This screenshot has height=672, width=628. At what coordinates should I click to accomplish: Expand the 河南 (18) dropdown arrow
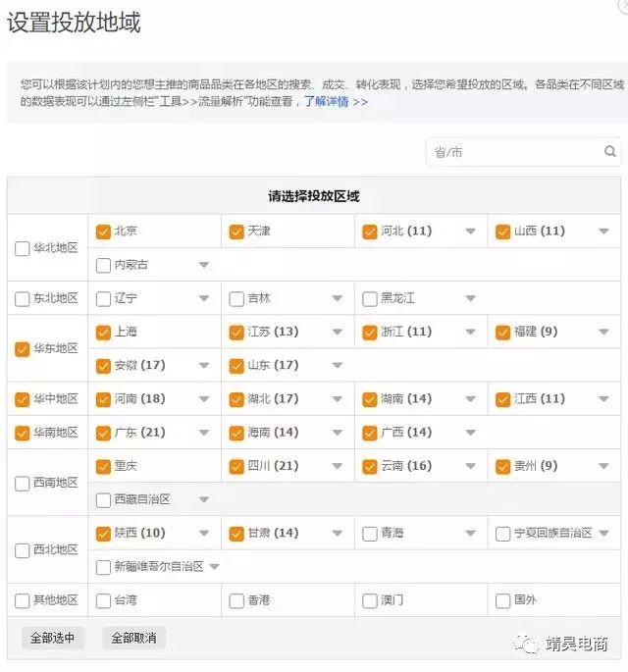pos(204,399)
